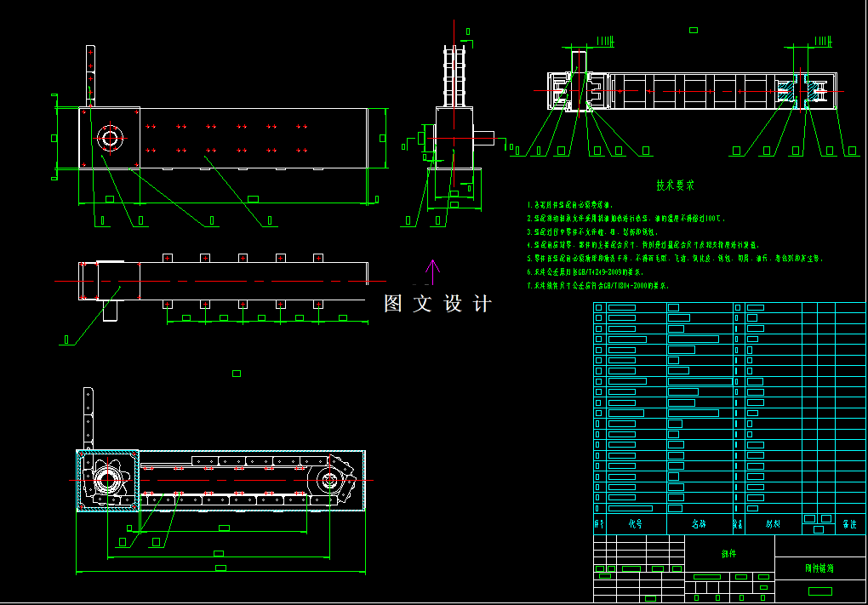Viewport: 868px width, 605px height.
Task: Select note 7 citing GB/T1804-2000
Action: pos(598,286)
